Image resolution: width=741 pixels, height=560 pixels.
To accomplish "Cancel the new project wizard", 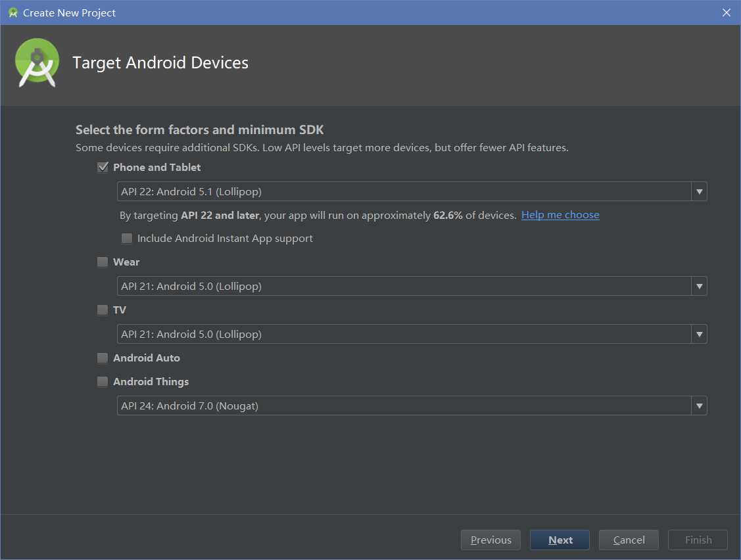I will (629, 540).
